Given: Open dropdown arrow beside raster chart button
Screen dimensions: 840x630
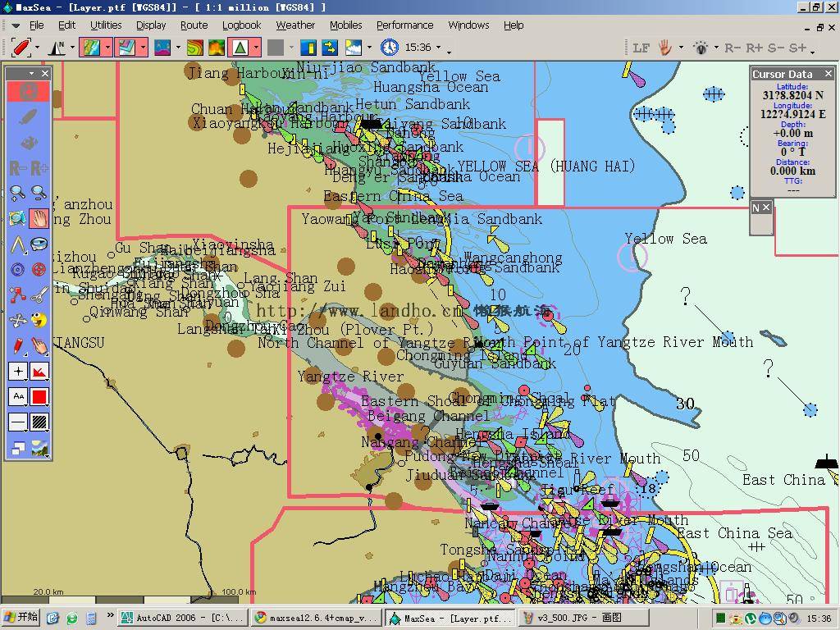Looking at the screenshot, I should coord(107,47).
